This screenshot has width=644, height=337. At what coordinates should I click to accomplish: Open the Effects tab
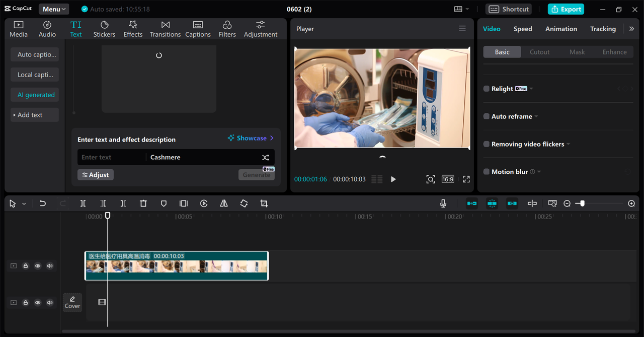pyautogui.click(x=133, y=29)
